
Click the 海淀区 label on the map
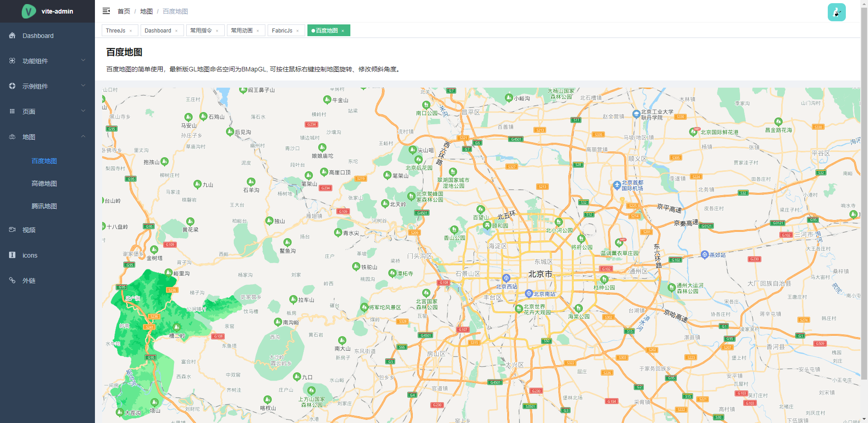coord(498,246)
